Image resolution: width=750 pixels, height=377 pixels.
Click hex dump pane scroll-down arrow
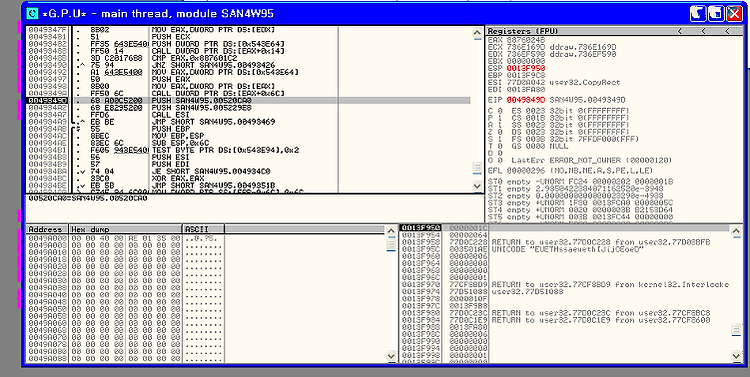click(x=391, y=356)
